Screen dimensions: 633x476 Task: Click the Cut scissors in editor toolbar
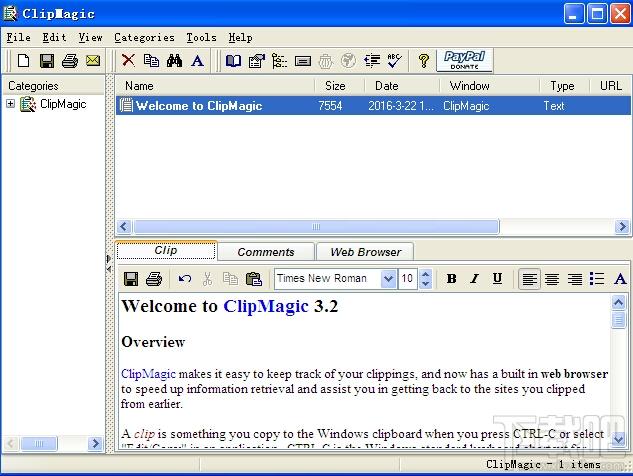click(x=208, y=279)
